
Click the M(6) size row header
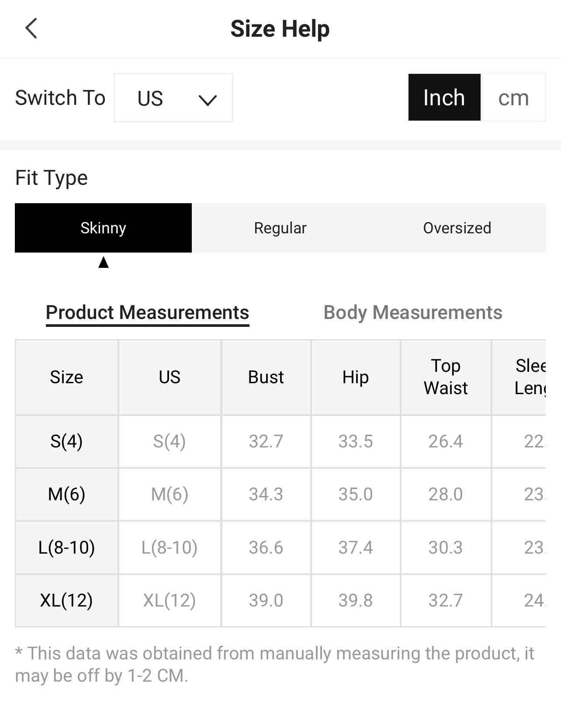66,494
